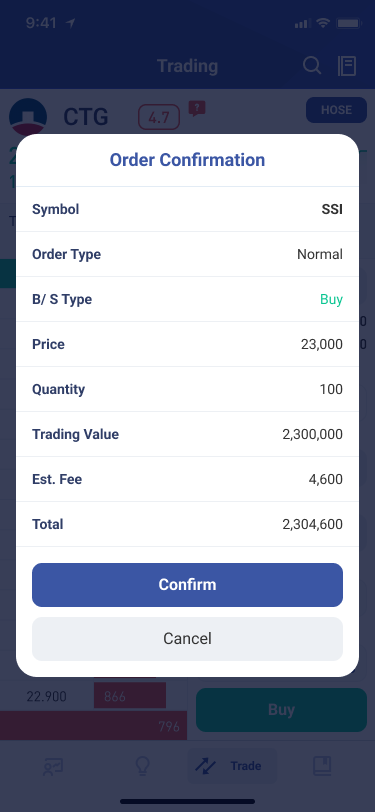Open the bookmark tab at bottom right
The height and width of the screenshot is (812, 375).
pyautogui.click(x=322, y=766)
